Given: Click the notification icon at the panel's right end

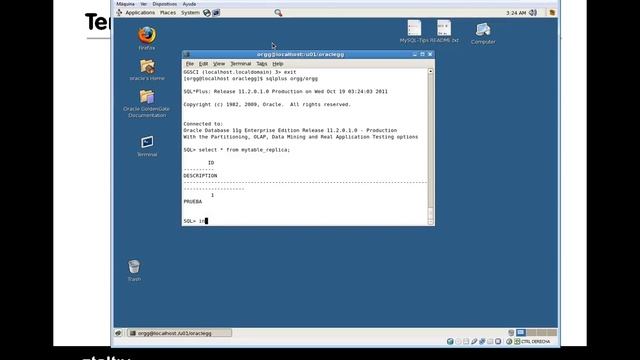Looking at the screenshot, I should point(552,13).
